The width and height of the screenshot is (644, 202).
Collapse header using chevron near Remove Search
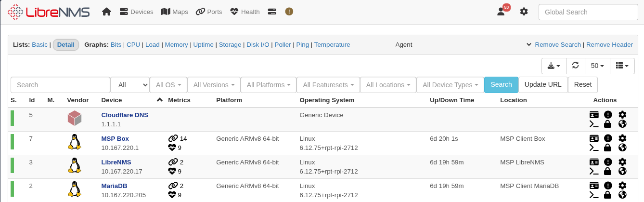tap(529, 45)
